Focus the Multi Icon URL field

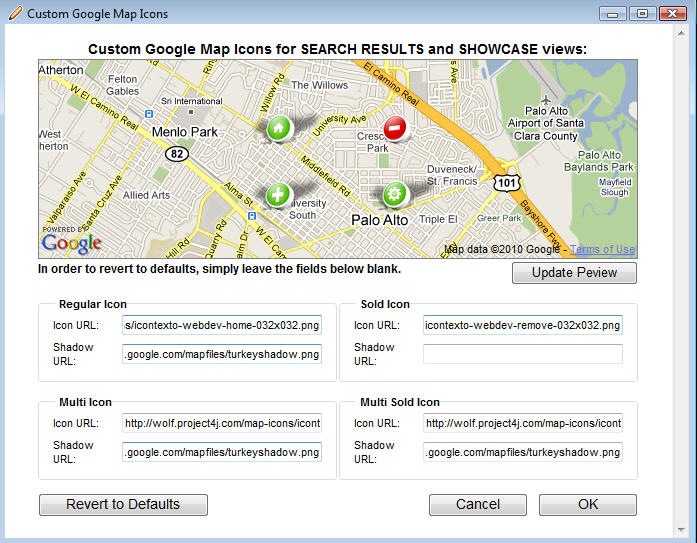222,423
